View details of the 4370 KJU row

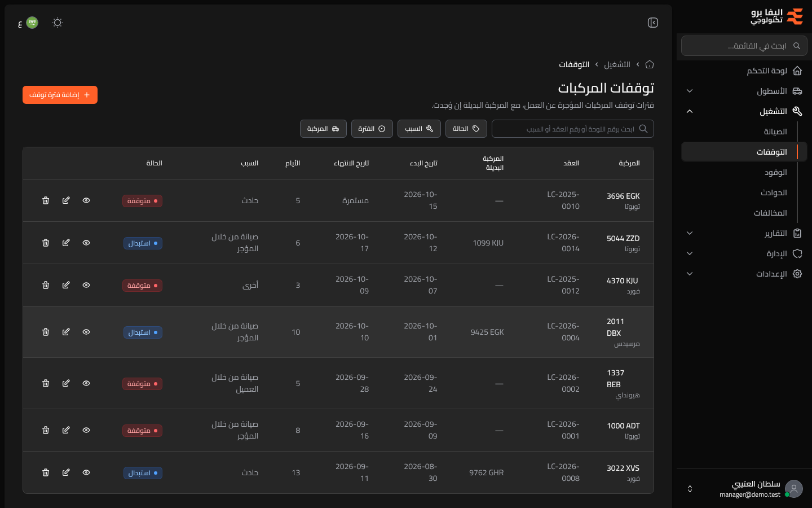click(86, 285)
